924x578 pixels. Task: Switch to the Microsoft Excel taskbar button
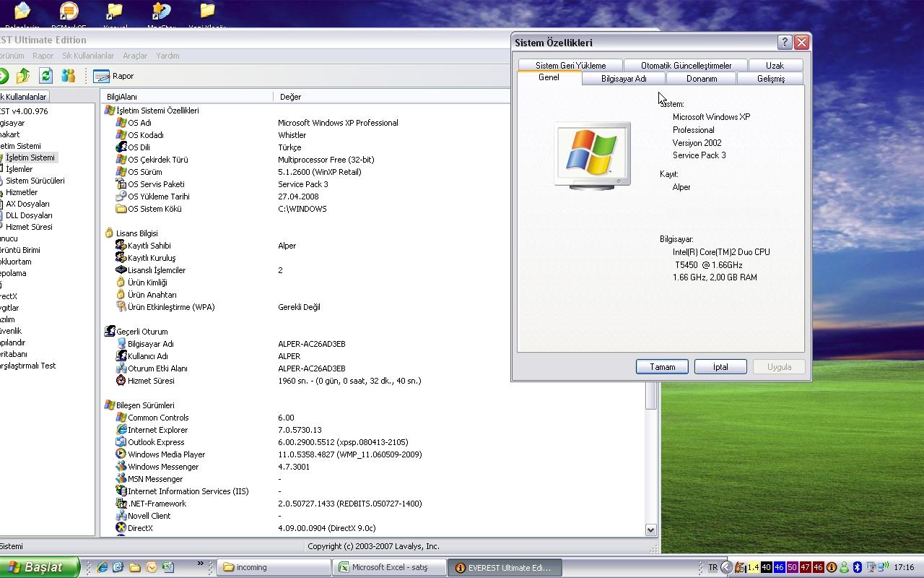[x=389, y=567]
